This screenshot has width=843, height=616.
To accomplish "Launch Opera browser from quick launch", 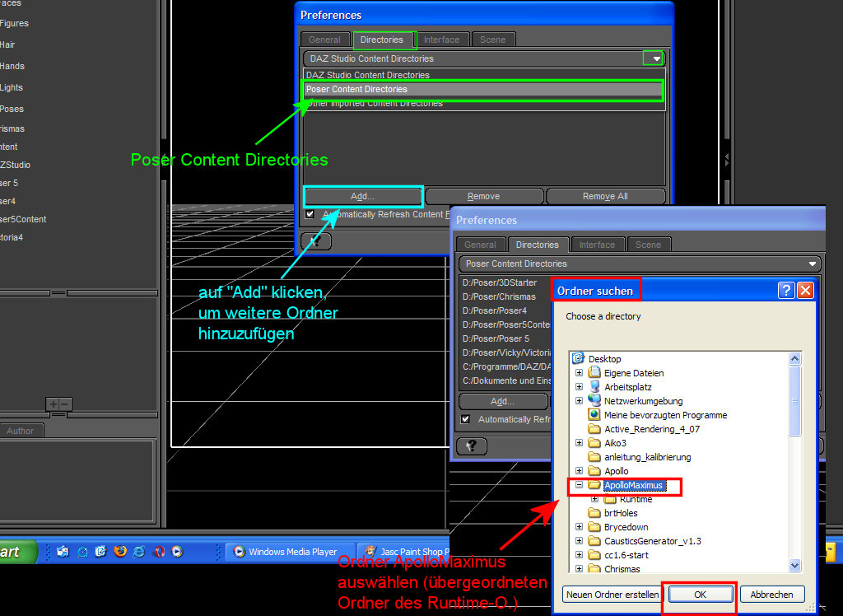I will [159, 552].
